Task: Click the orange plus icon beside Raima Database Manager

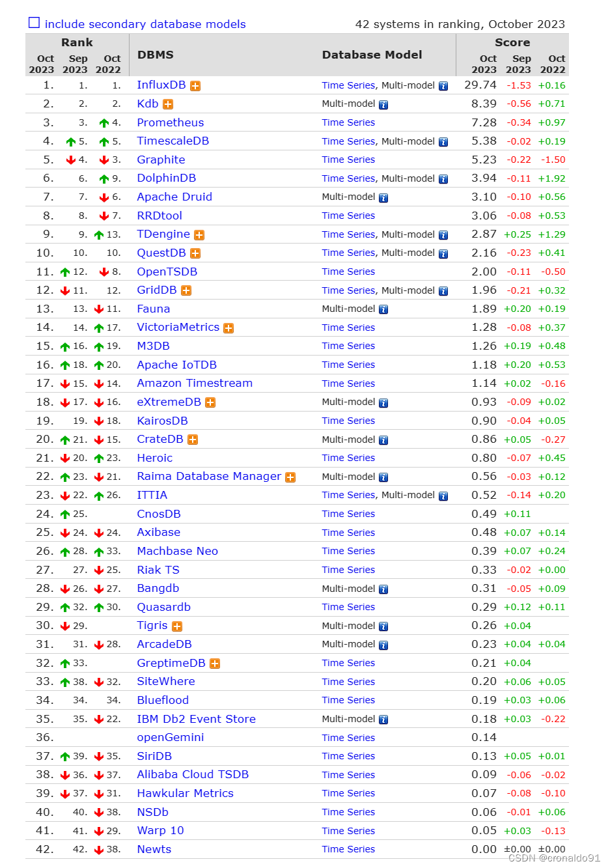Action: pos(290,477)
